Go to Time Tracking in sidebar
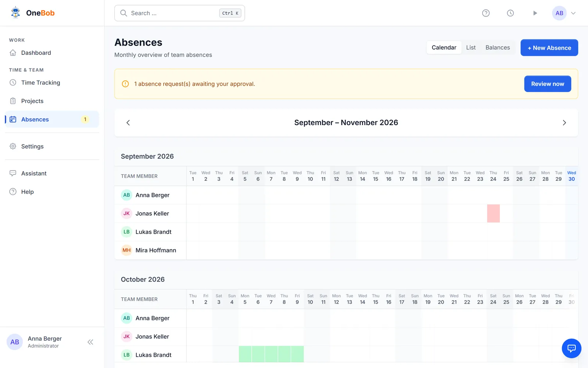588x368 pixels. coord(52,82)
